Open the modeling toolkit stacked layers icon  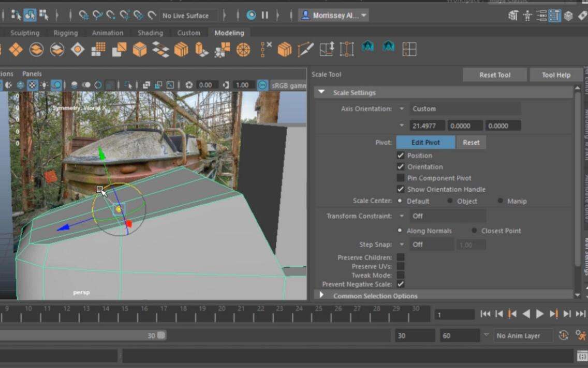[568, 16]
